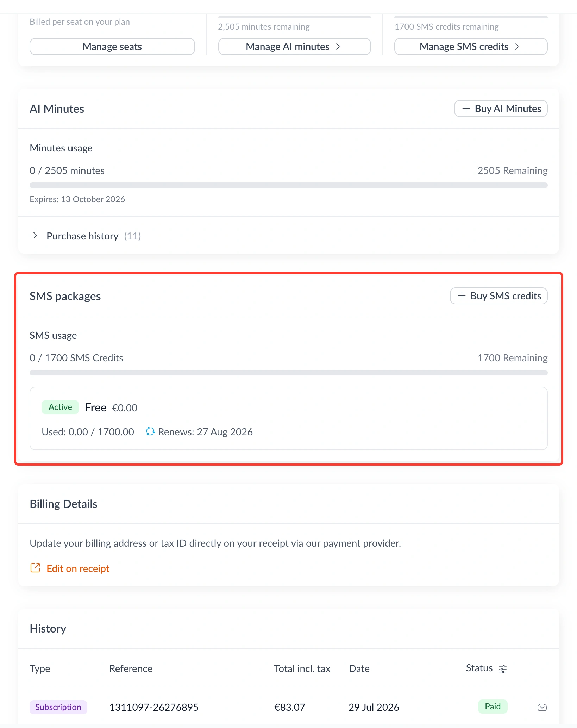Click the Manage seats button
The image size is (577, 728).
point(112,46)
